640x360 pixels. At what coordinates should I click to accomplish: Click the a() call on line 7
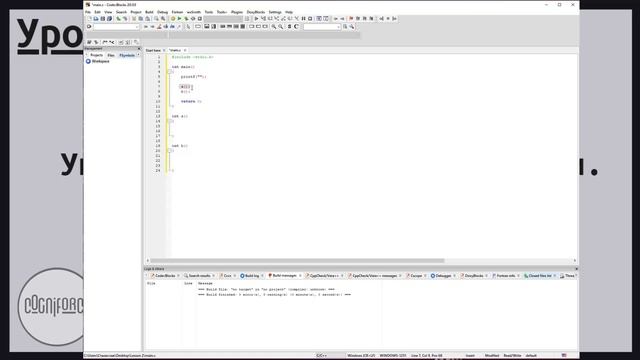point(185,87)
